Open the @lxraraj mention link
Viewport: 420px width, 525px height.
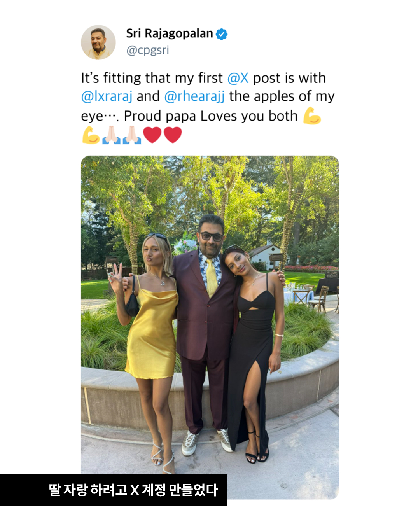[x=107, y=96]
